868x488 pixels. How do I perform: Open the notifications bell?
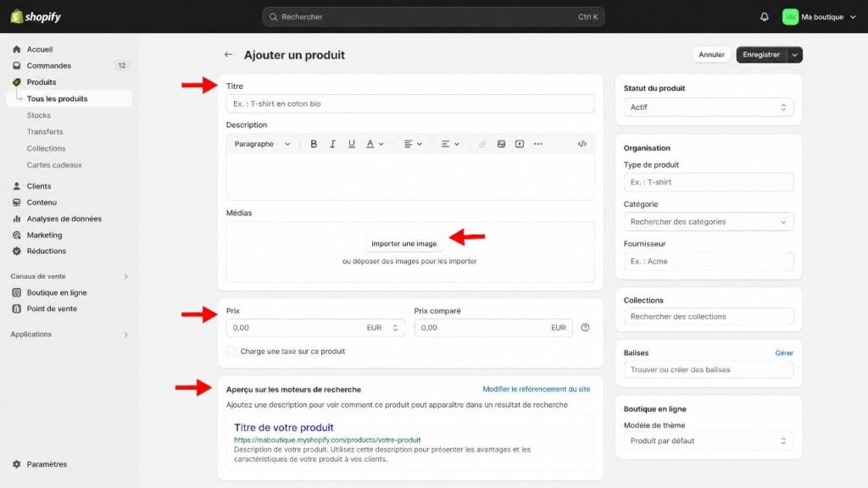[765, 17]
